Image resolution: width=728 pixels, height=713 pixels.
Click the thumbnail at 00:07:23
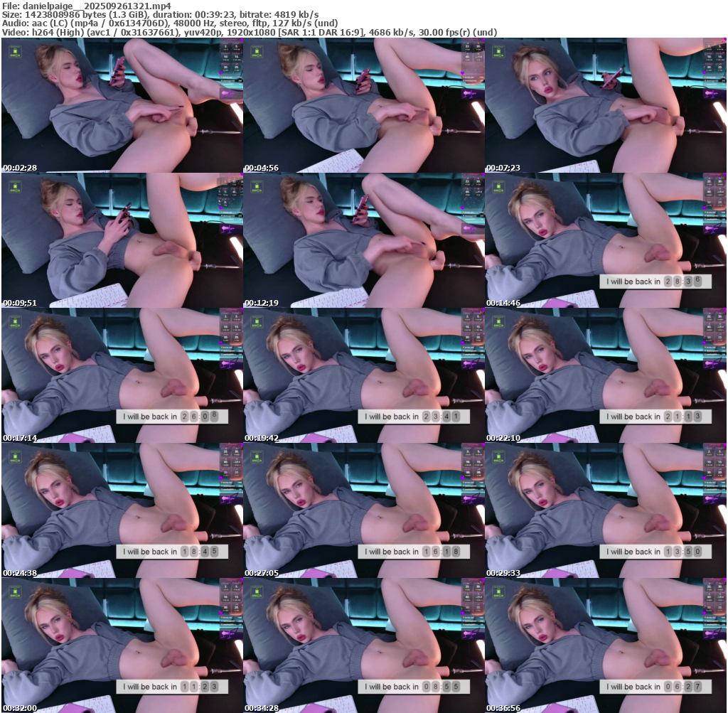606,105
